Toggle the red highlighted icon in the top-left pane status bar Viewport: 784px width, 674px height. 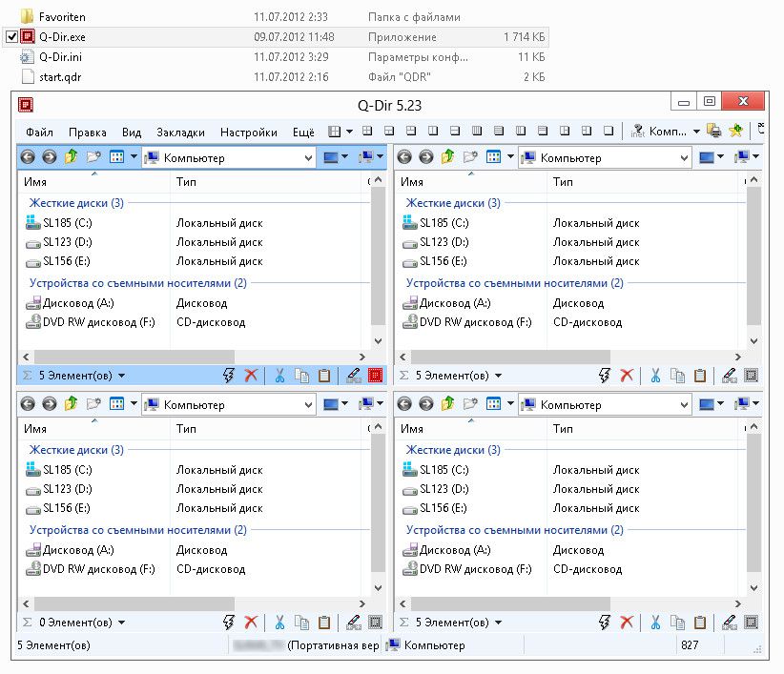(375, 376)
